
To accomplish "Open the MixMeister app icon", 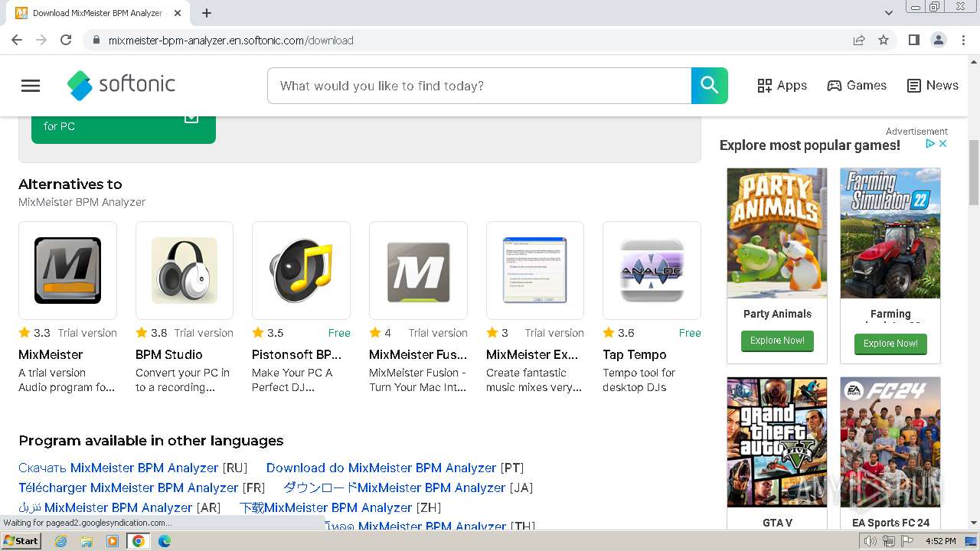I will [67, 270].
